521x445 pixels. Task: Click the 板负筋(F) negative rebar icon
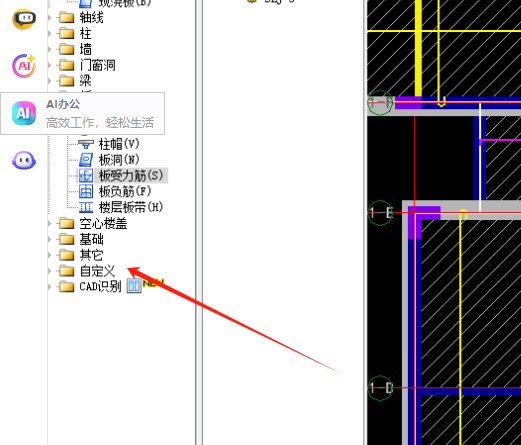coord(86,191)
